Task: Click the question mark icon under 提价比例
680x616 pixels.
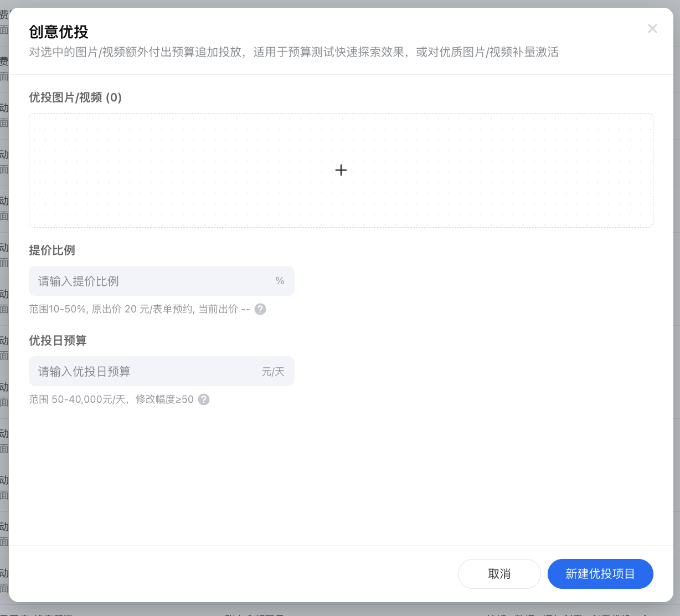Action: (260, 309)
